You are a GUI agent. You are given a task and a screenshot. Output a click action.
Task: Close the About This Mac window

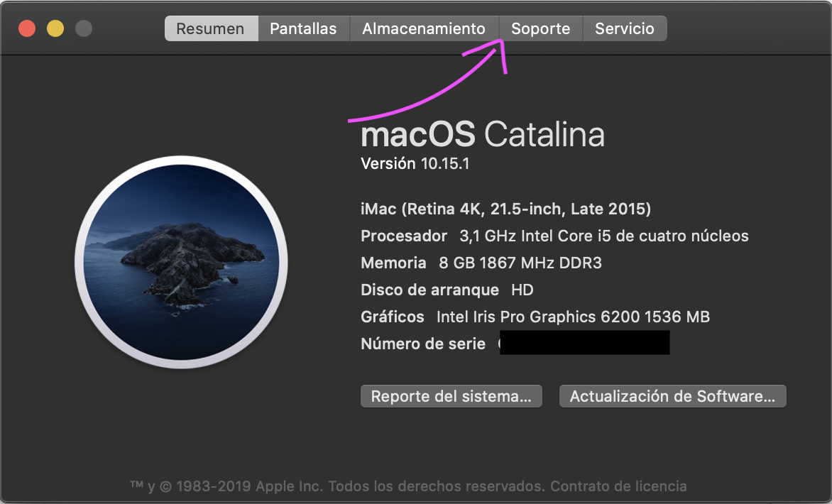click(27, 29)
